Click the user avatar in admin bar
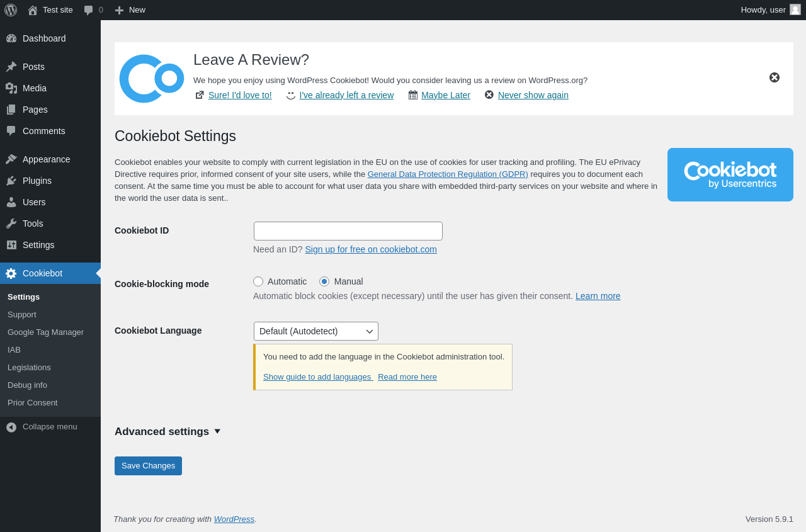 [795, 9]
